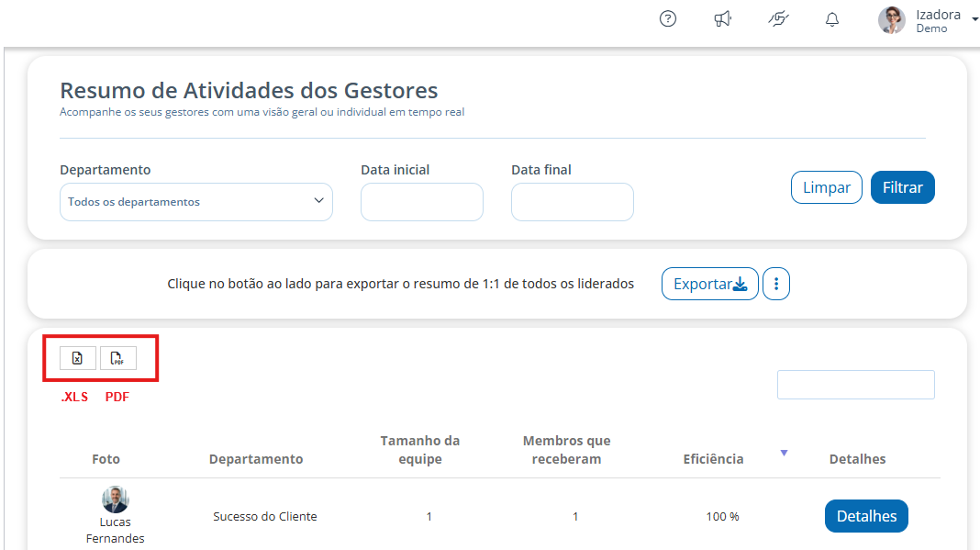Screen dimensions: 980x550
Task: Click the Exportar button
Action: coord(710,284)
